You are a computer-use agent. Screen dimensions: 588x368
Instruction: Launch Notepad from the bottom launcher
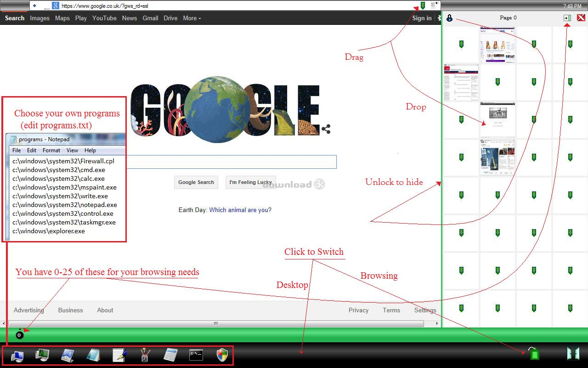(x=93, y=355)
